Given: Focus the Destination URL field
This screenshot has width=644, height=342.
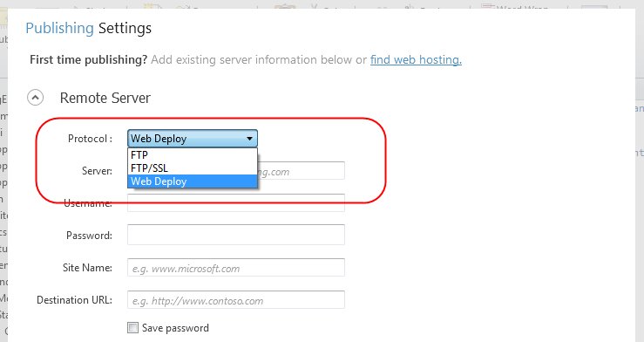Looking at the screenshot, I should click(236, 299).
